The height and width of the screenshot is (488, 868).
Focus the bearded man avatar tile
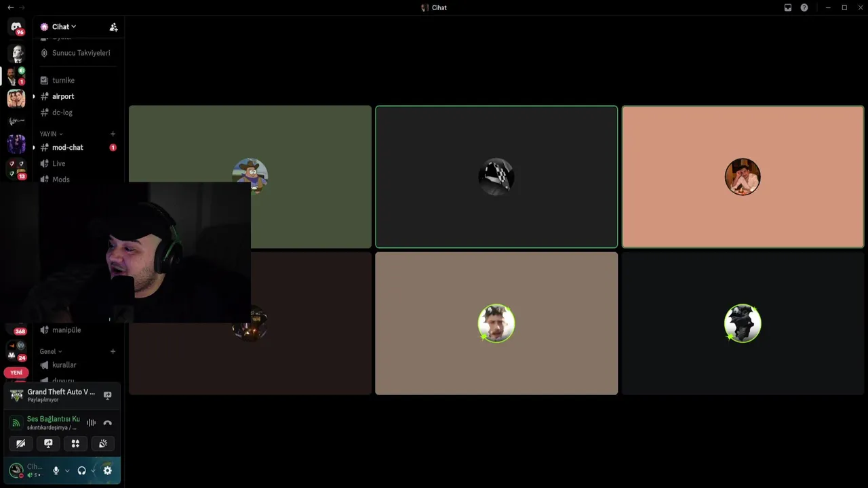[x=496, y=323]
